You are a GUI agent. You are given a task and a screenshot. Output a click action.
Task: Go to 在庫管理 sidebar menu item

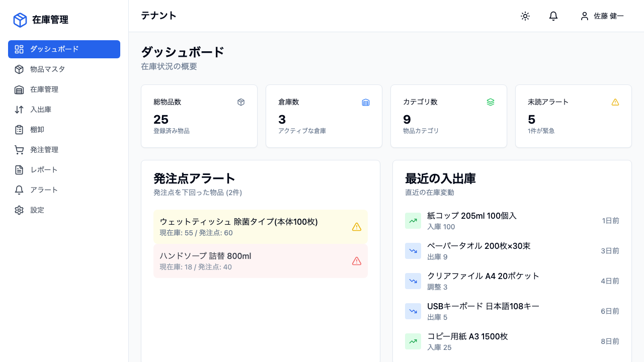pos(64,89)
